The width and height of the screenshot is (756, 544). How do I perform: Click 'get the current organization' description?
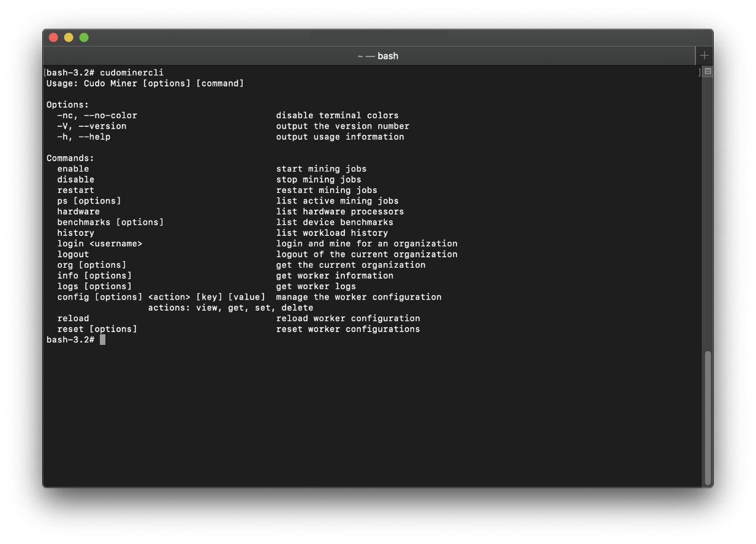pos(350,265)
